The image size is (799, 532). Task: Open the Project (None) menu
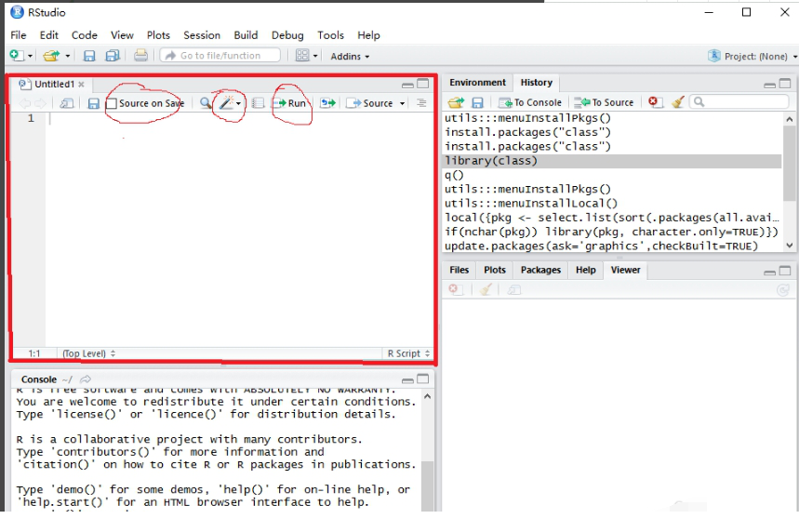coord(752,56)
